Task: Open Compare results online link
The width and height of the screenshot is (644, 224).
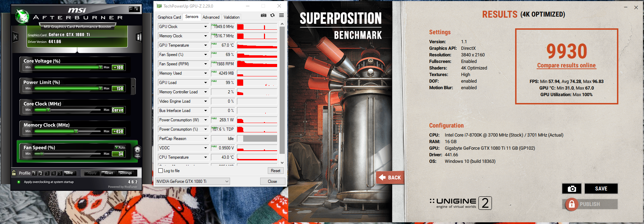Action: [x=566, y=65]
